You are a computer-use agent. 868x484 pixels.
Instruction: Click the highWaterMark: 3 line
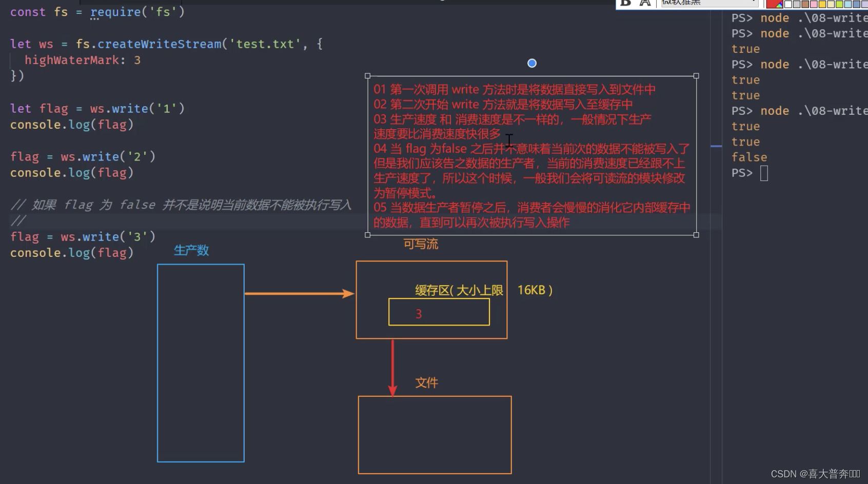coord(83,60)
